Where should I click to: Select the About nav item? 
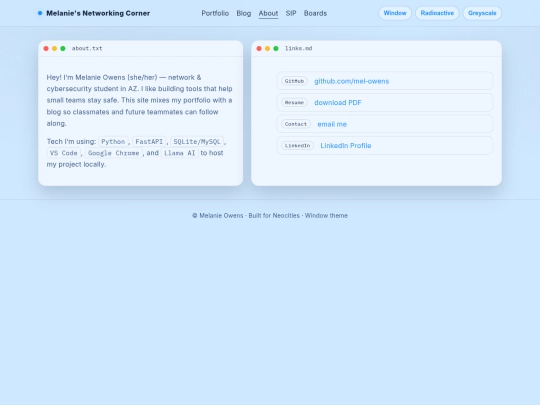point(268,13)
